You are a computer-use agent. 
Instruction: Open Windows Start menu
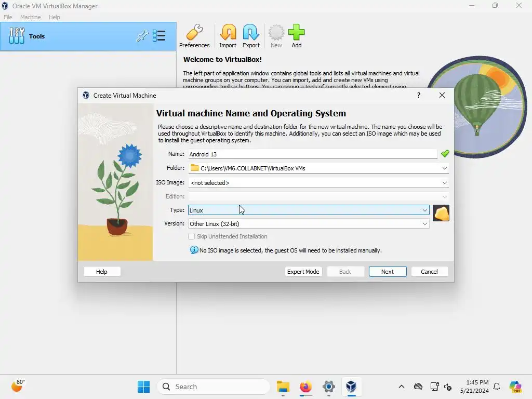(143, 387)
